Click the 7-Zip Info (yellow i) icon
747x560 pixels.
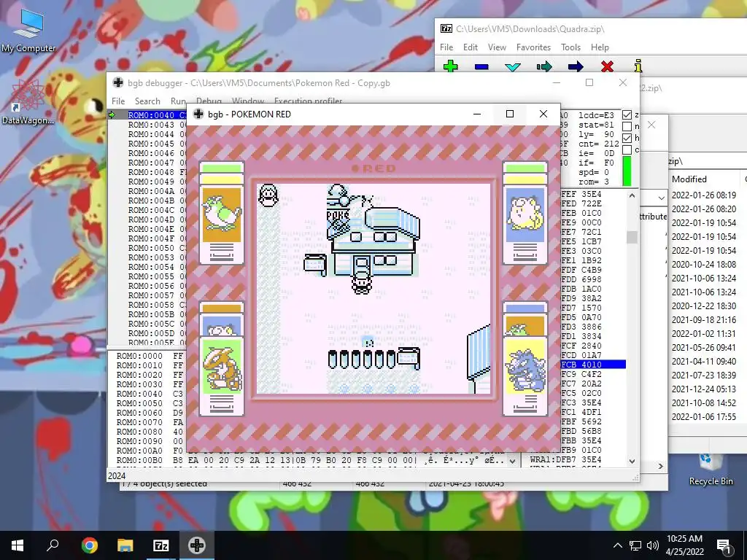point(638,66)
